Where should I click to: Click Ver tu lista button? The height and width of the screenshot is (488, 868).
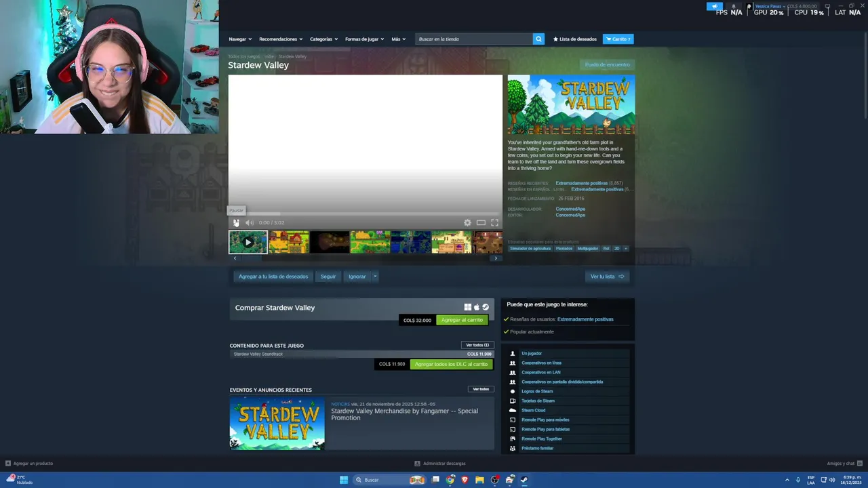[x=607, y=277]
